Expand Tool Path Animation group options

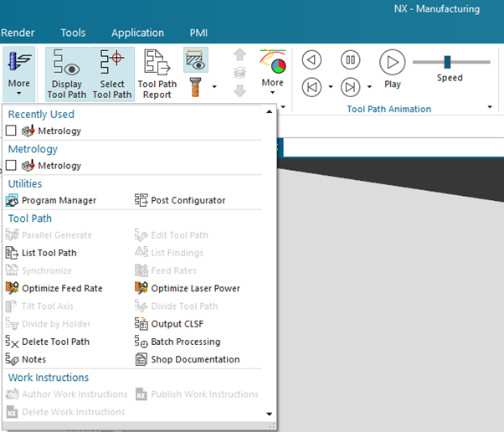pos(490,106)
